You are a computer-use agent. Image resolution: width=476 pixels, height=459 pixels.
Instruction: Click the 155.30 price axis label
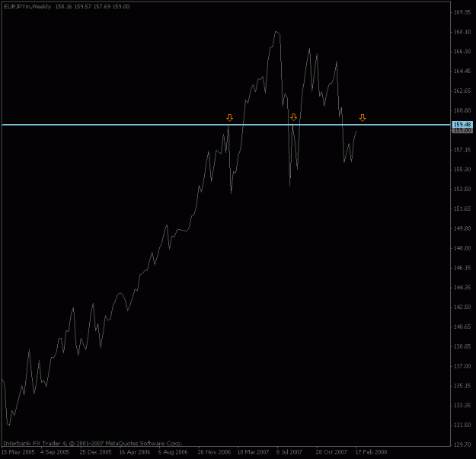pos(462,170)
